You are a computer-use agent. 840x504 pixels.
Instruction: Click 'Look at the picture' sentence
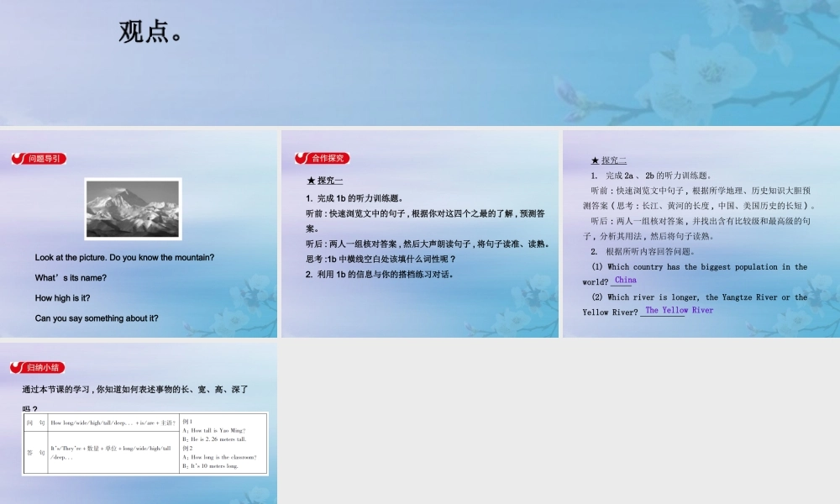click(x=124, y=258)
